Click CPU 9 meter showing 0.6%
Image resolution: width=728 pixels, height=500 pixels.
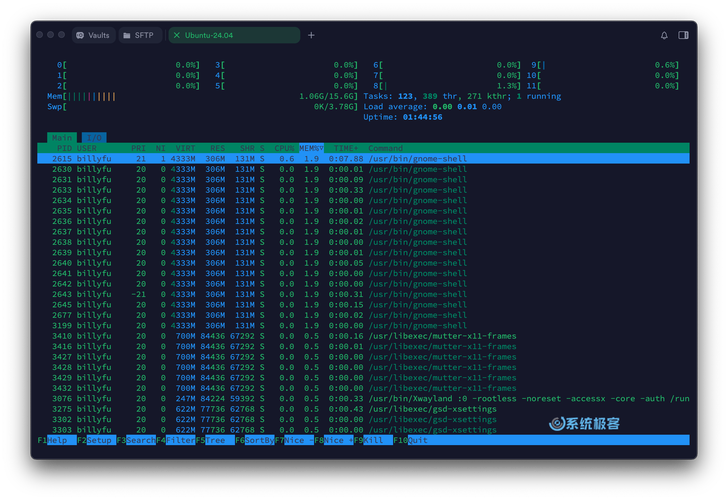click(605, 65)
